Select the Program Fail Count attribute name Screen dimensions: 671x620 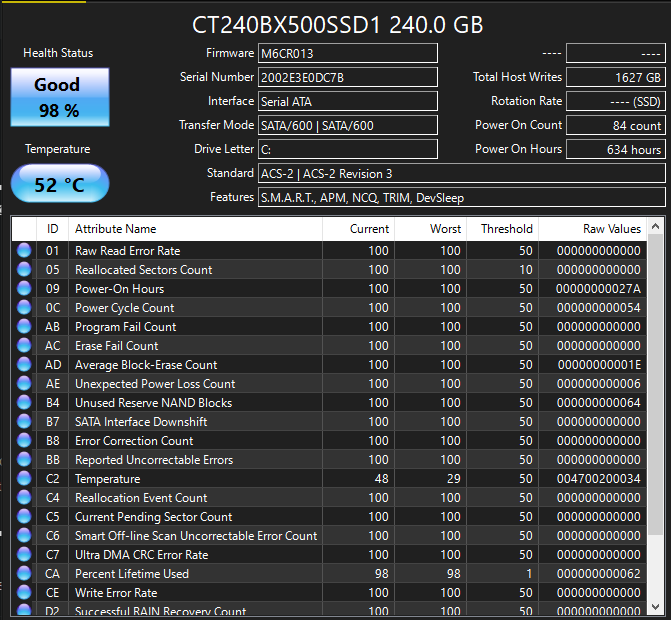125,327
